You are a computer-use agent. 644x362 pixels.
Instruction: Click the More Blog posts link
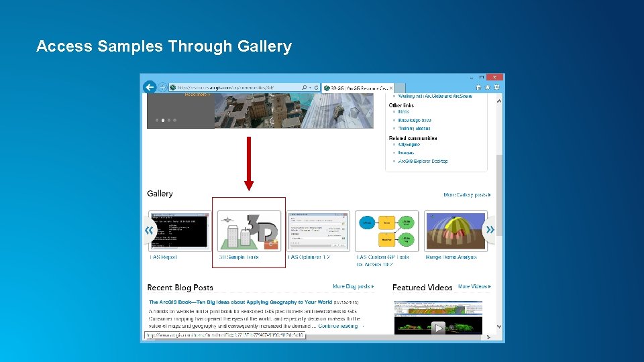click(x=354, y=286)
